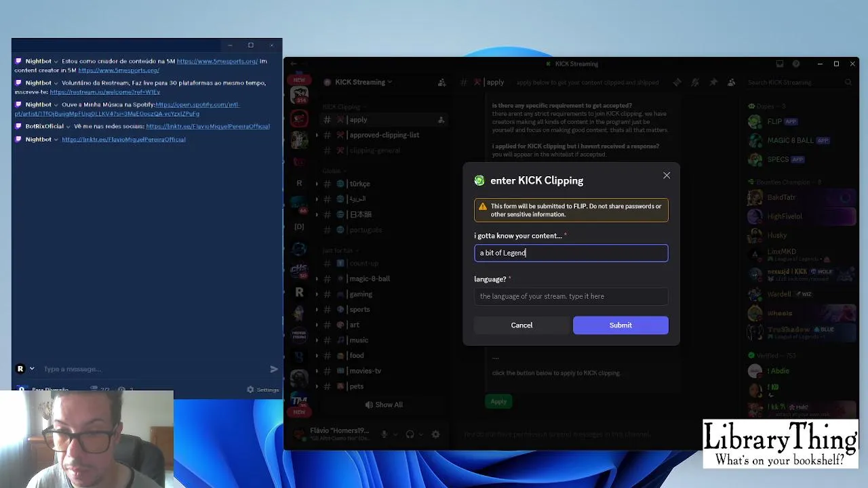Click the Search KICK Streaming field
Screen dimensions: 868x488
pos(800,82)
